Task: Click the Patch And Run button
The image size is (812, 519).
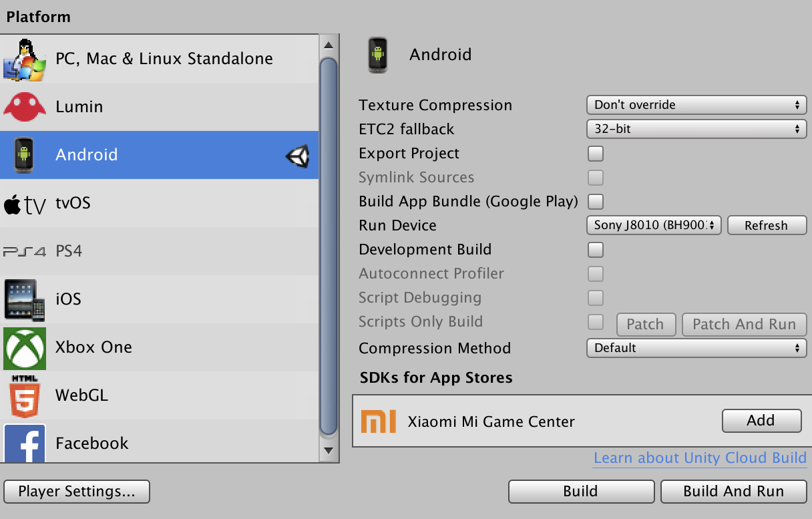Action: 744,325
